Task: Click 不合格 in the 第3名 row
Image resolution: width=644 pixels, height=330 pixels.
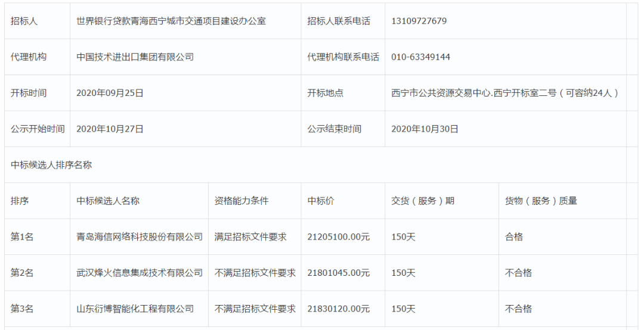Action: [518, 309]
